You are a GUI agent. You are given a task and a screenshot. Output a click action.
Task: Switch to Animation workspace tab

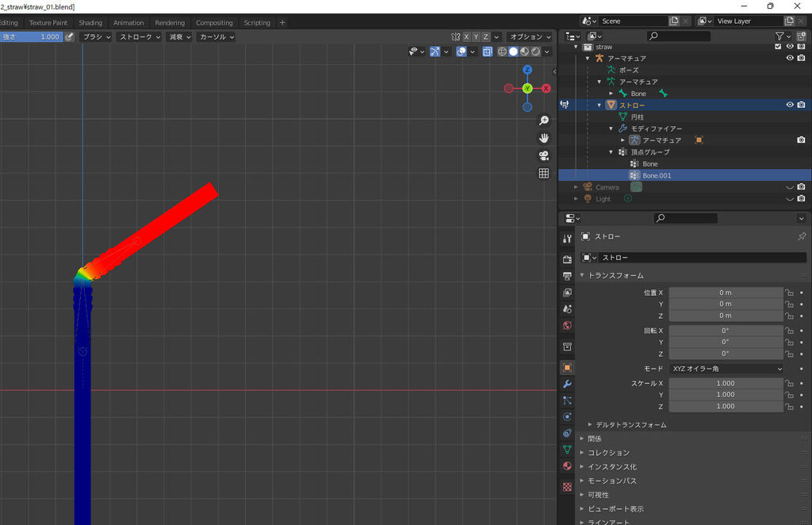pos(128,23)
